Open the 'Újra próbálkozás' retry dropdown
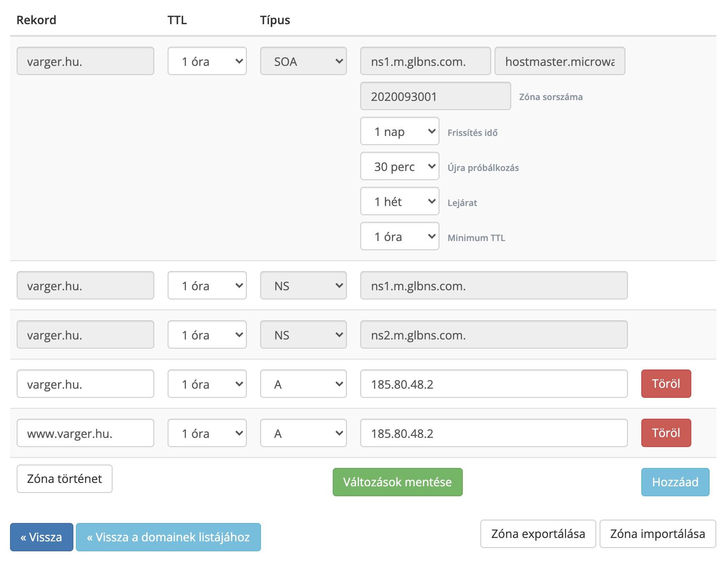 (399, 166)
